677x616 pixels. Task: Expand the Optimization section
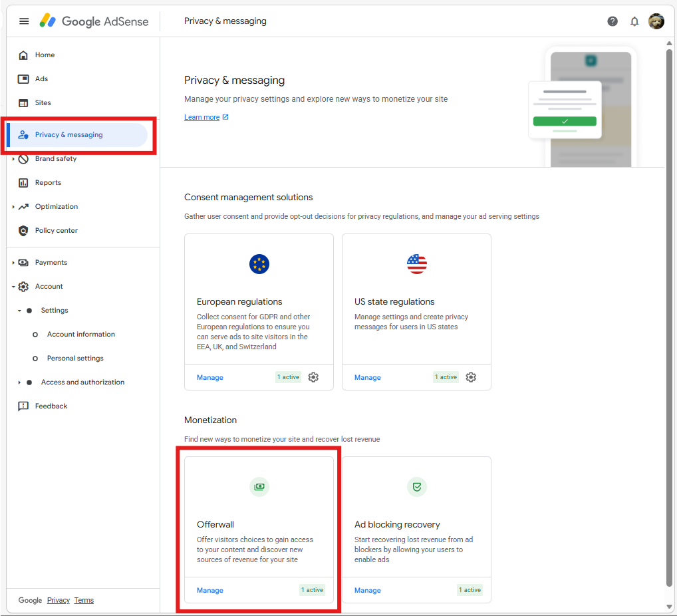13,207
